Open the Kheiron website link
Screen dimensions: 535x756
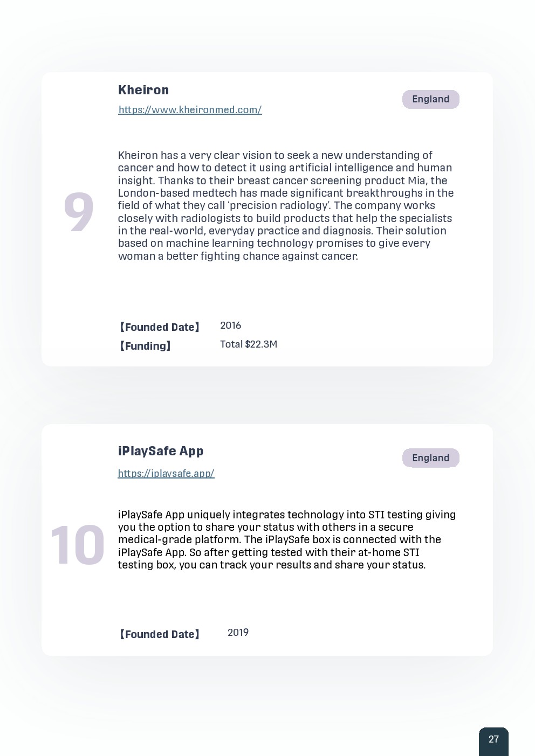pyautogui.click(x=190, y=110)
